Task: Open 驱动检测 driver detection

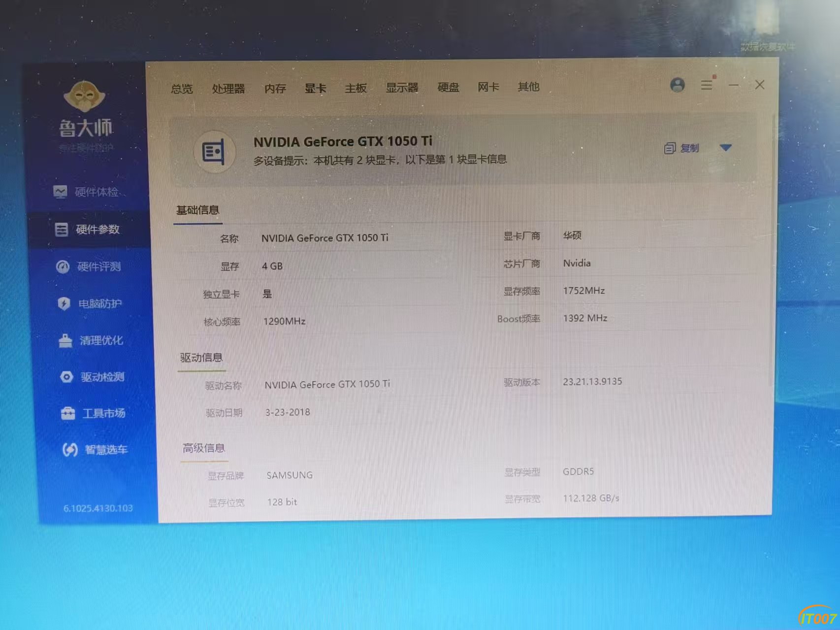Action: coord(92,377)
